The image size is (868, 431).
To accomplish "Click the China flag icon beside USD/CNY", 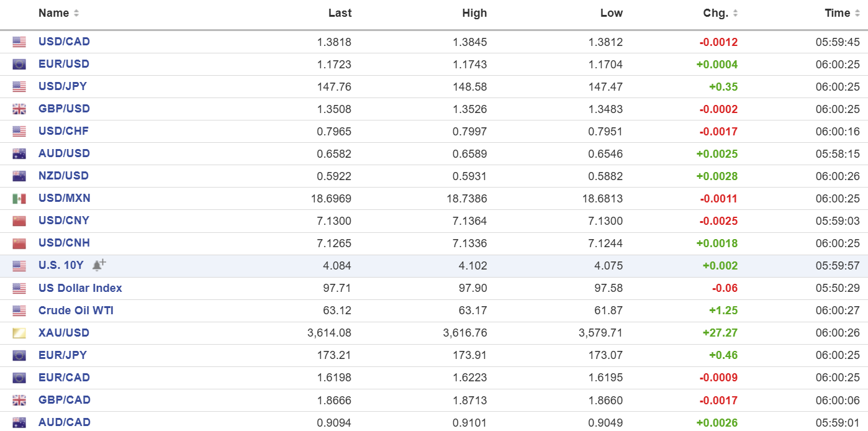I will (x=19, y=221).
